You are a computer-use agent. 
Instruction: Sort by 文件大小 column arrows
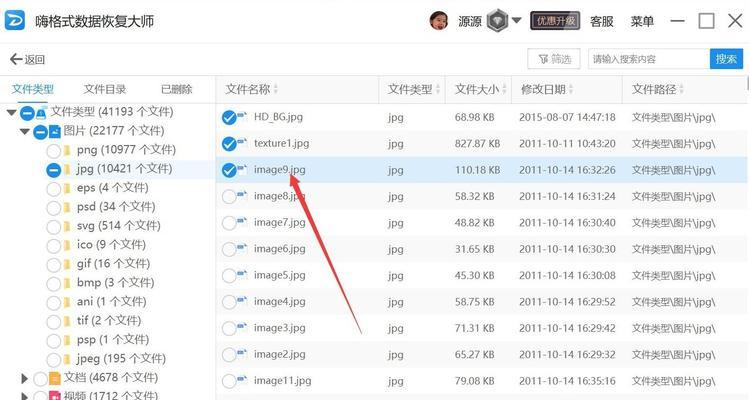click(504, 89)
